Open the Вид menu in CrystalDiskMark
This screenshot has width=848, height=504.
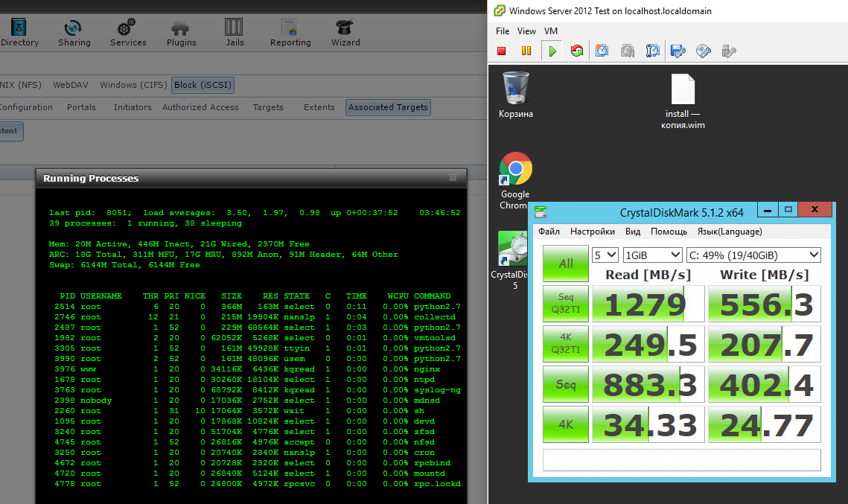(633, 232)
